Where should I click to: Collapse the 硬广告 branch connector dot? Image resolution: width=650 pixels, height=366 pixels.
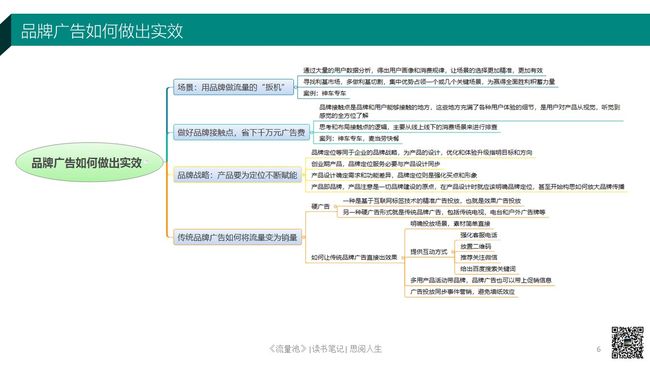pos(335,206)
